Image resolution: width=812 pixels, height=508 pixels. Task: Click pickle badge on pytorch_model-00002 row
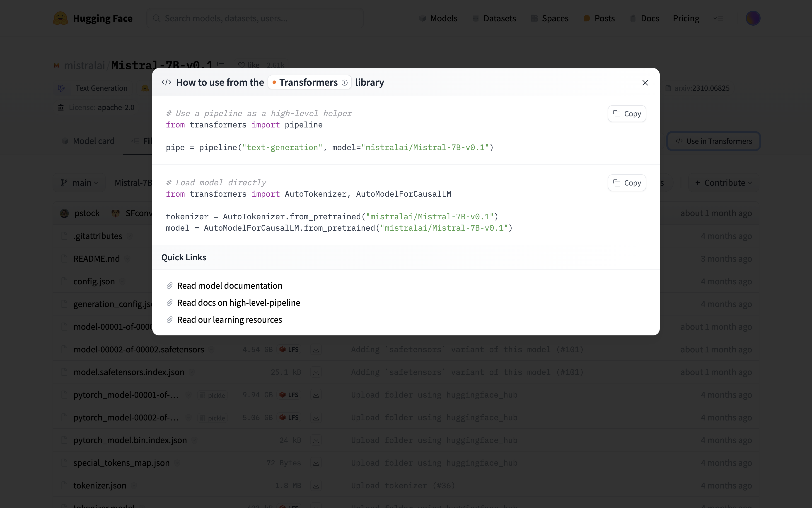click(x=213, y=418)
